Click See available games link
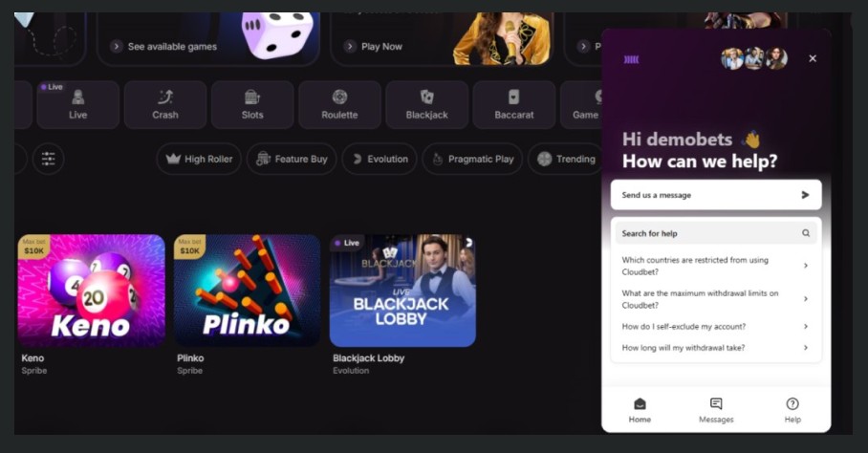This screenshot has width=868, height=453. coord(163,46)
